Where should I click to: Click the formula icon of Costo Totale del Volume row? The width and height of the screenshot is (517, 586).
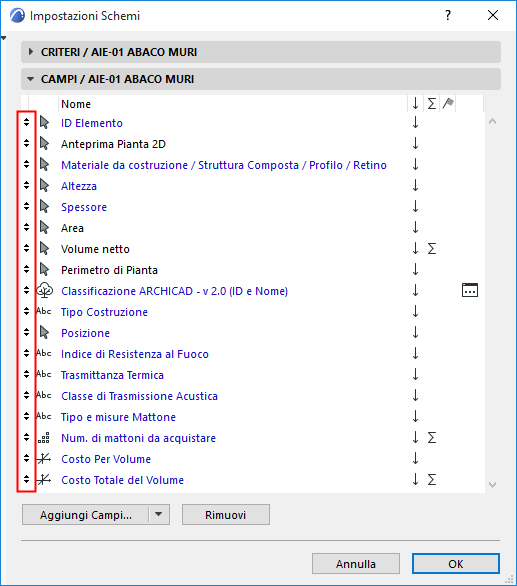click(44, 479)
